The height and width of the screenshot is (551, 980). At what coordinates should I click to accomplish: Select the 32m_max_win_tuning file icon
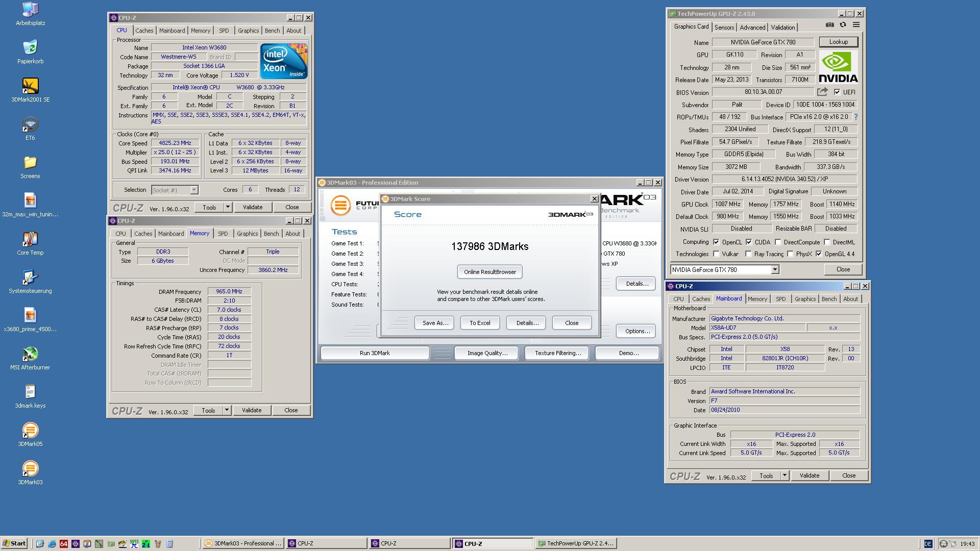click(x=30, y=205)
